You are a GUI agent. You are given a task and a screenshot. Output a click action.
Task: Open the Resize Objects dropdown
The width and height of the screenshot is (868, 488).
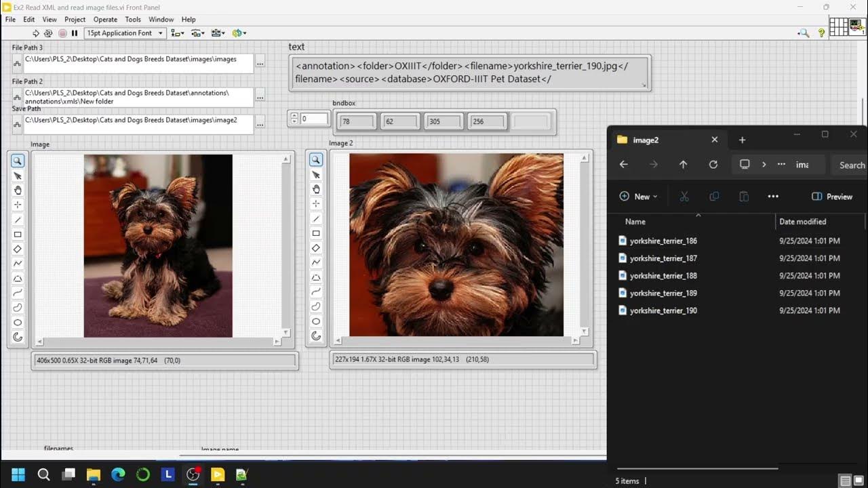pyautogui.click(x=218, y=33)
